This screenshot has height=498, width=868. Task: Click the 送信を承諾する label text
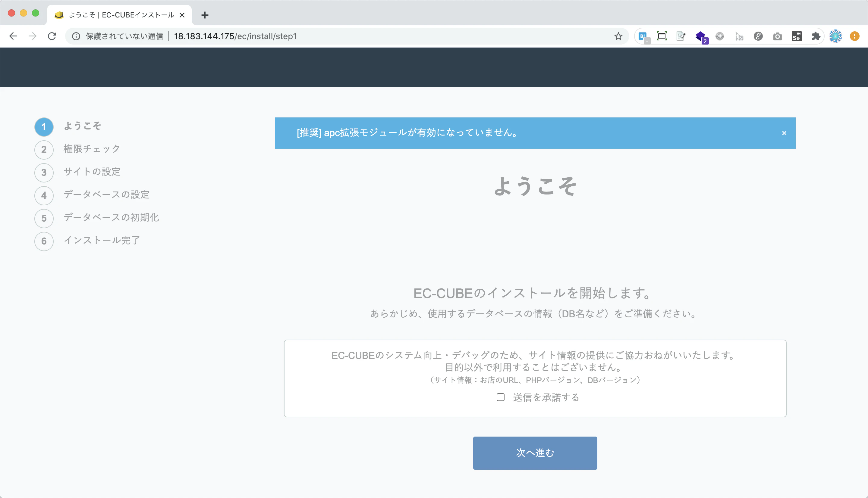(546, 397)
